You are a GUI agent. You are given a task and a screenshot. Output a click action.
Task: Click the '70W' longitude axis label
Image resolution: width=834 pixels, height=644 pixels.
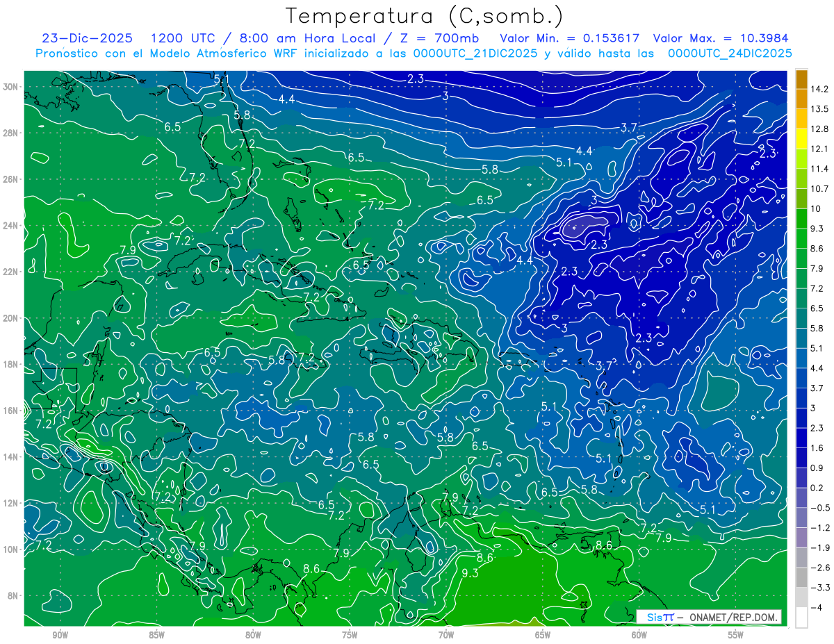446,635
